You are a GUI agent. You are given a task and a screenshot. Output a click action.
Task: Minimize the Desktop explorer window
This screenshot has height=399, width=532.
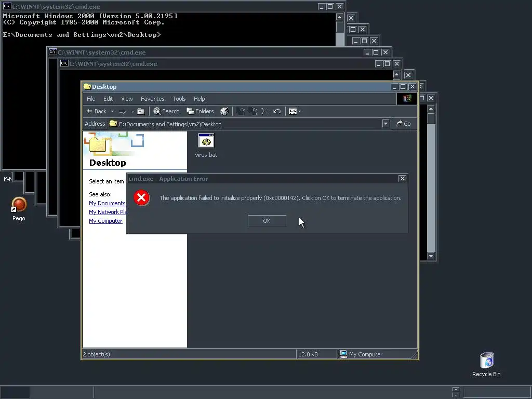pyautogui.click(x=394, y=87)
